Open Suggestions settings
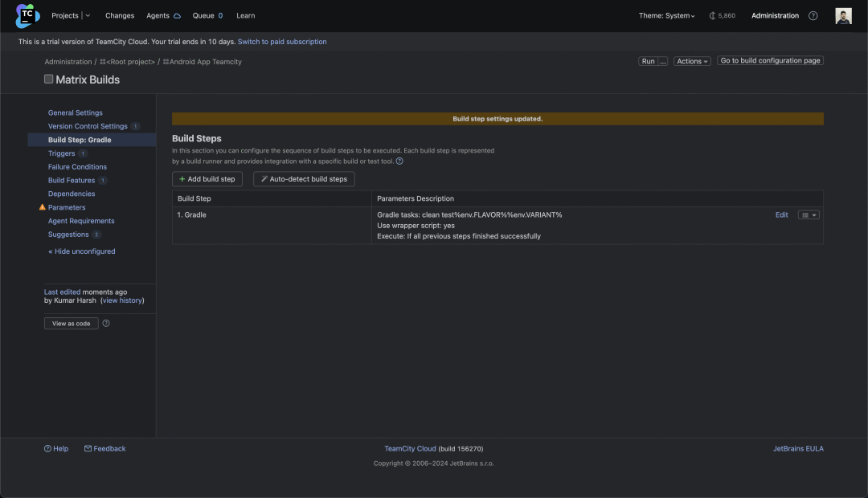 [68, 235]
